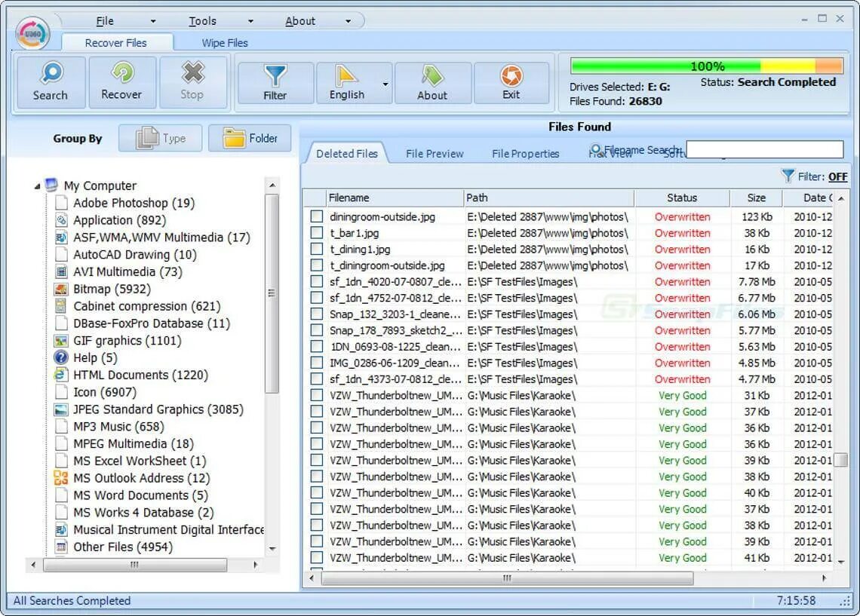
Task: Click the JPEG Standard Graphics icon
Action: coord(61,409)
